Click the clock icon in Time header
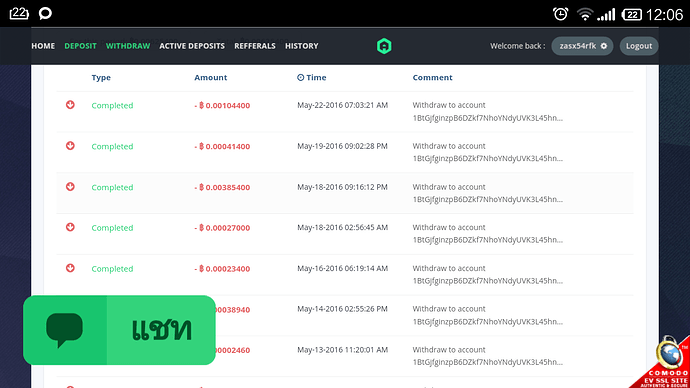This screenshot has height=388, width=690. pyautogui.click(x=301, y=77)
